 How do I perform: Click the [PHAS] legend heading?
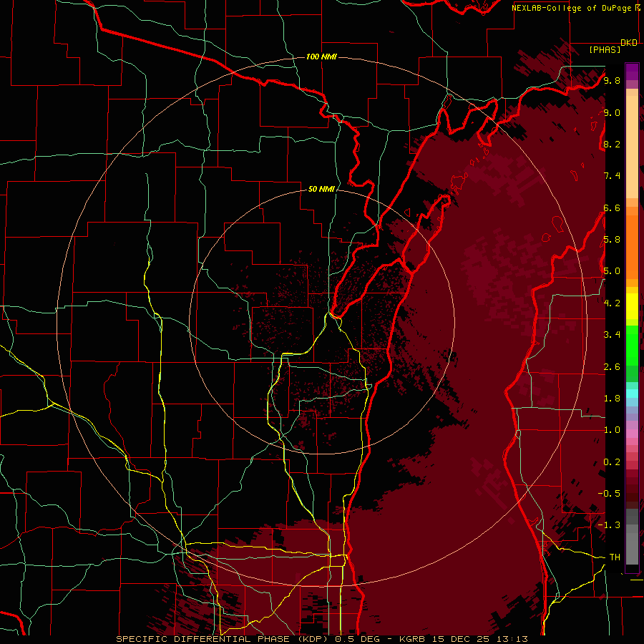tap(605, 49)
